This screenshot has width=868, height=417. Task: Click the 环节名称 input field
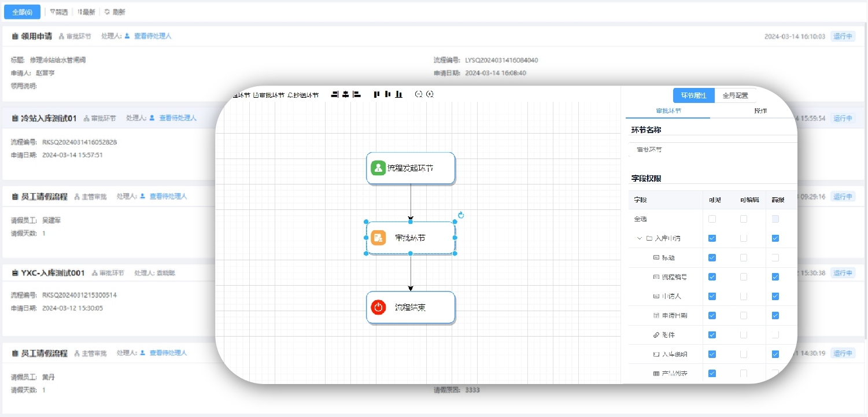pos(711,149)
